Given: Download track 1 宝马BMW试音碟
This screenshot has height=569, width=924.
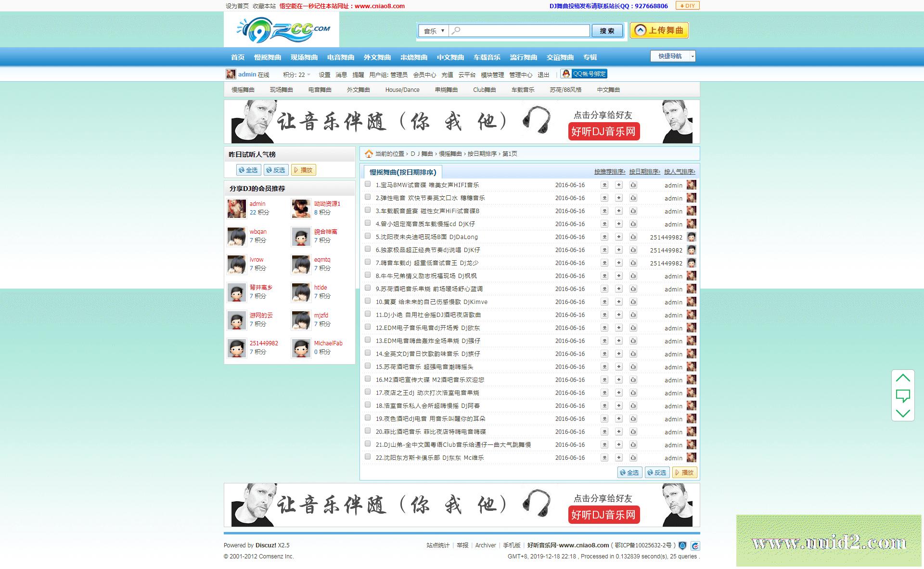Looking at the screenshot, I should click(604, 185).
